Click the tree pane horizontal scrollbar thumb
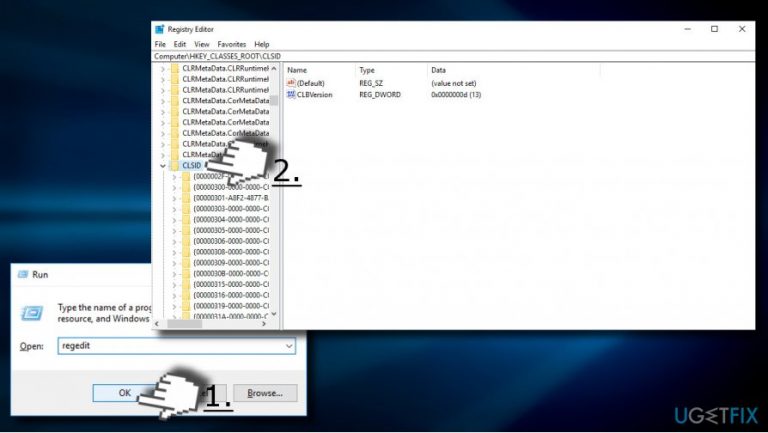Image resolution: width=768 pixels, height=433 pixels. [x=185, y=324]
